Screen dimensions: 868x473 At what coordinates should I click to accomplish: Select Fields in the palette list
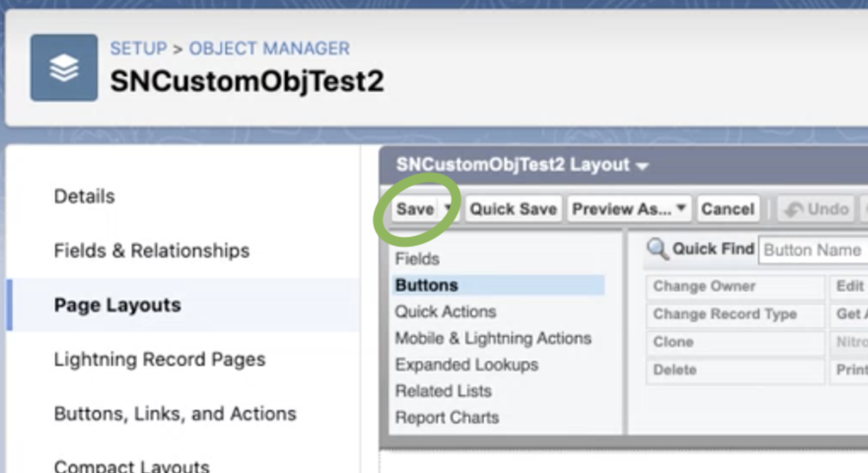417,259
